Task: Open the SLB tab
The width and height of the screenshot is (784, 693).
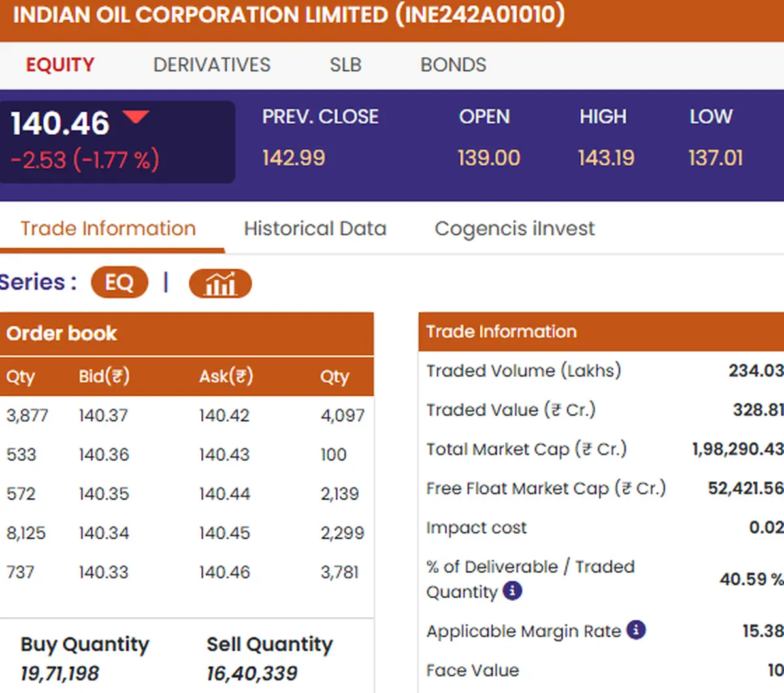Action: tap(346, 65)
